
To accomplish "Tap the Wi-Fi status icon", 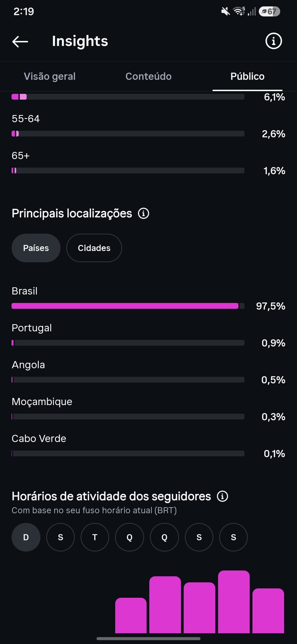I will click(239, 11).
